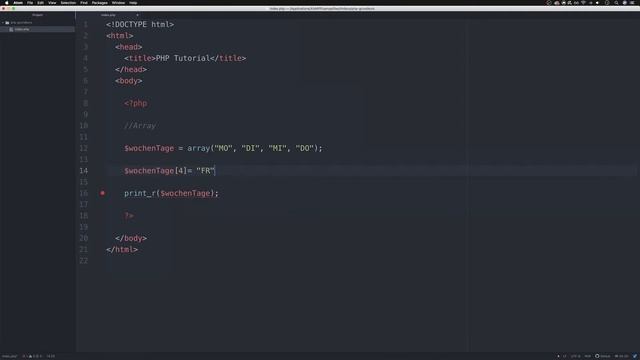Click the //Array comment
640x360 pixels.
coord(140,126)
